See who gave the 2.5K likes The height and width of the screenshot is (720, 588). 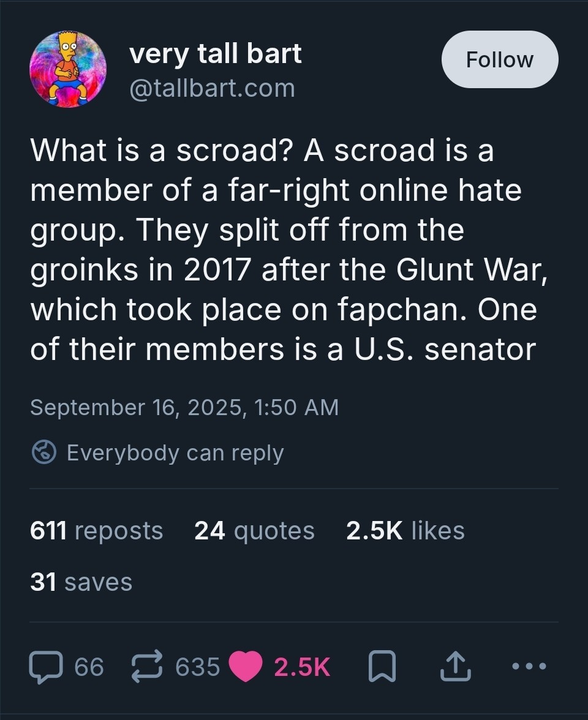(x=405, y=530)
